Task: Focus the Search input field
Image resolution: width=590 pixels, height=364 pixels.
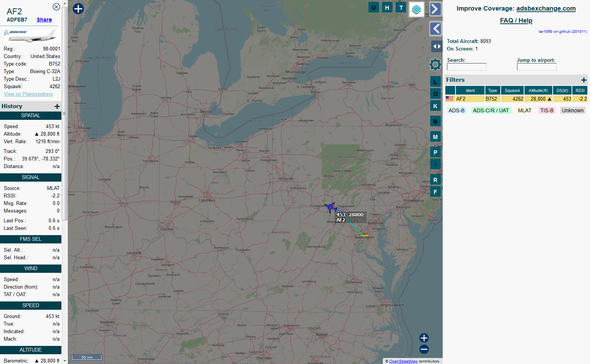Action: (466, 67)
